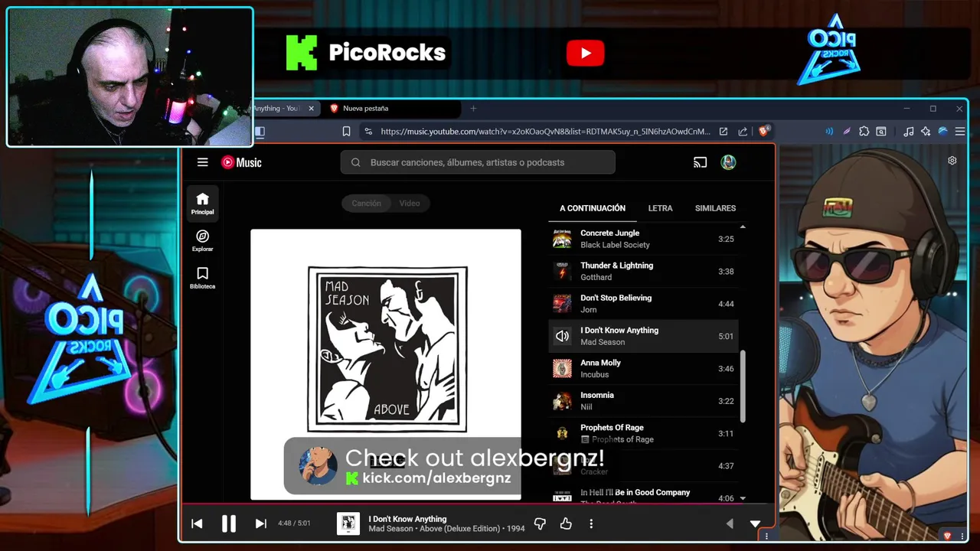Open the browser extensions puzzle icon
The width and height of the screenshot is (980, 551).
864,132
